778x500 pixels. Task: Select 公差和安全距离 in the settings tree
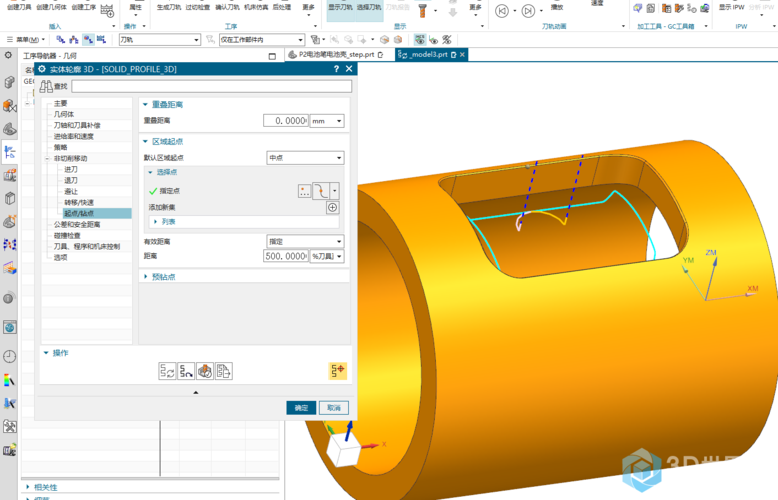(x=77, y=225)
